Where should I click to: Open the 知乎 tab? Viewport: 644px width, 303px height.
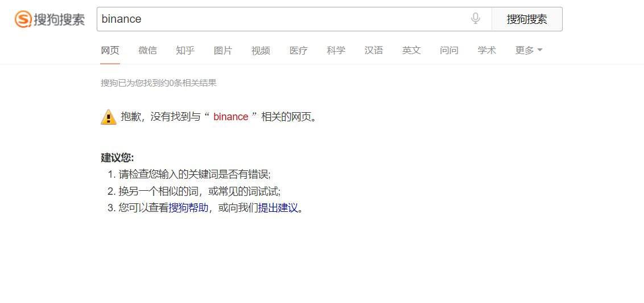pyautogui.click(x=185, y=51)
